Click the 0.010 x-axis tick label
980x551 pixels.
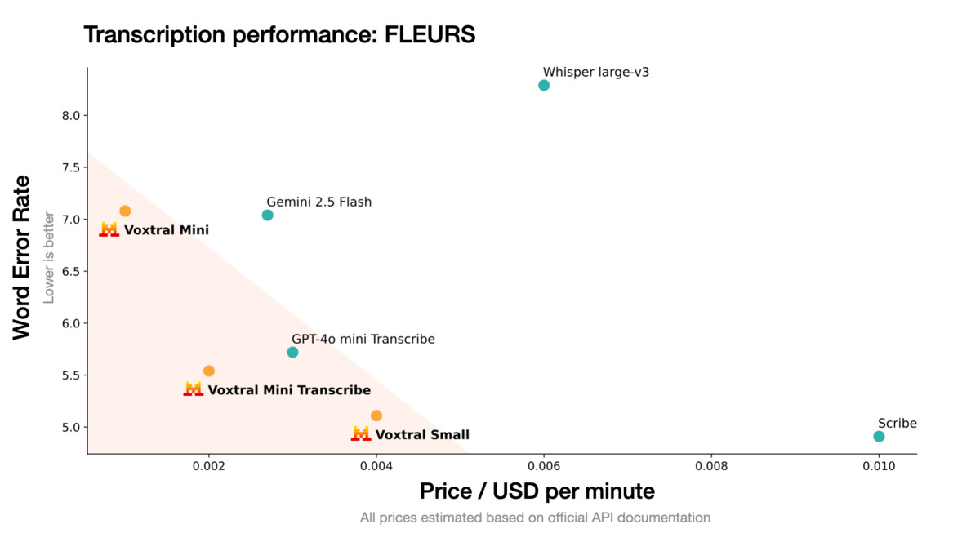879,466
